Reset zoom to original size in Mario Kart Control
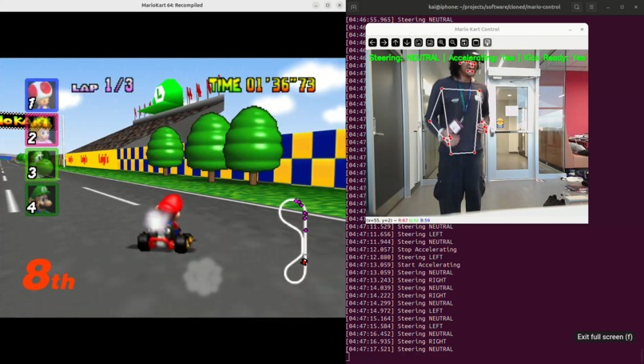 (x=419, y=42)
